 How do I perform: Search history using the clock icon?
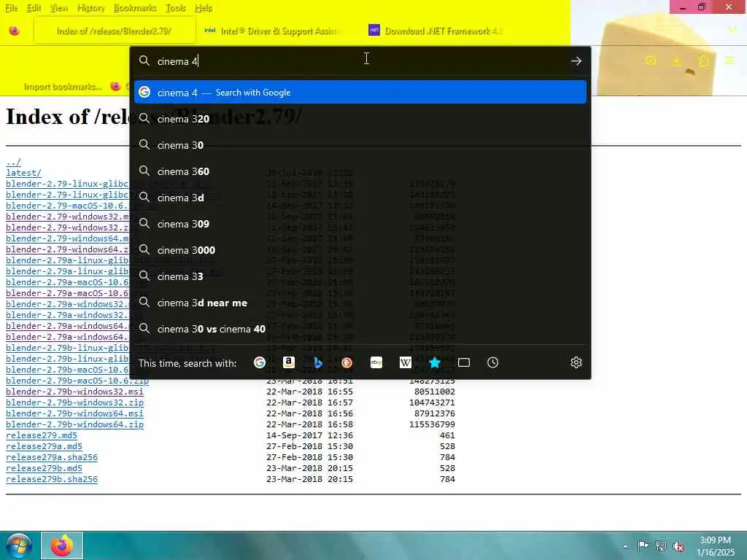point(493,363)
